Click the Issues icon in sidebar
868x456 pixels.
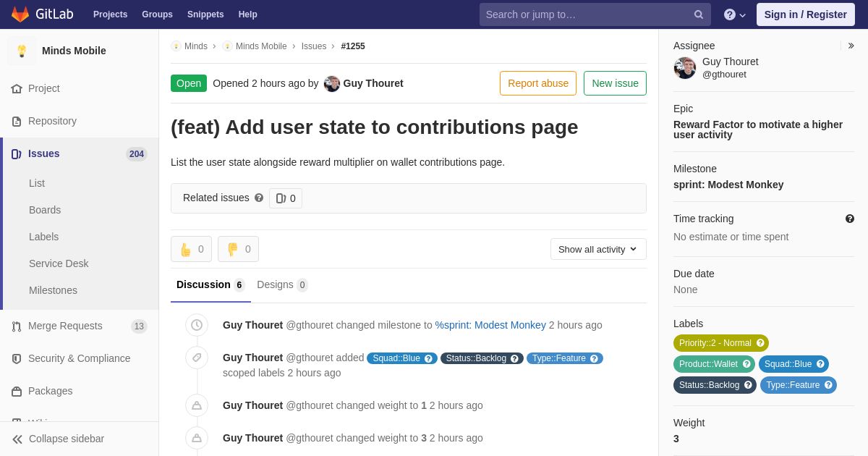tap(17, 153)
